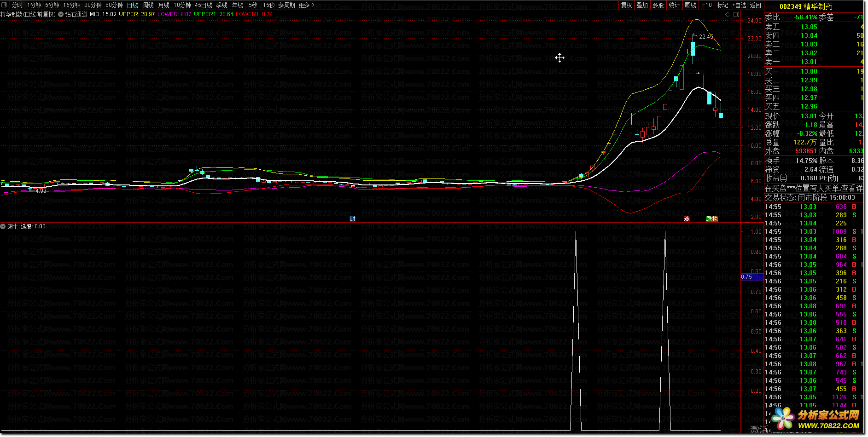Select the 60分钟 period

[114, 5]
